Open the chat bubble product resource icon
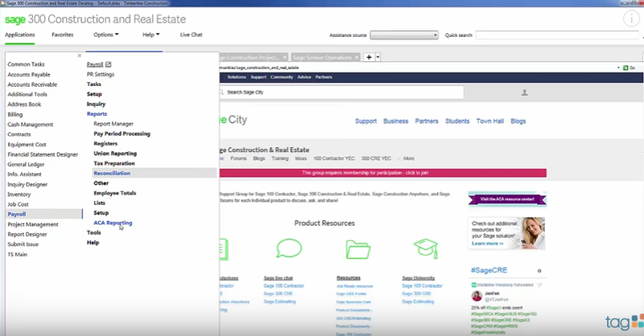 point(289,248)
